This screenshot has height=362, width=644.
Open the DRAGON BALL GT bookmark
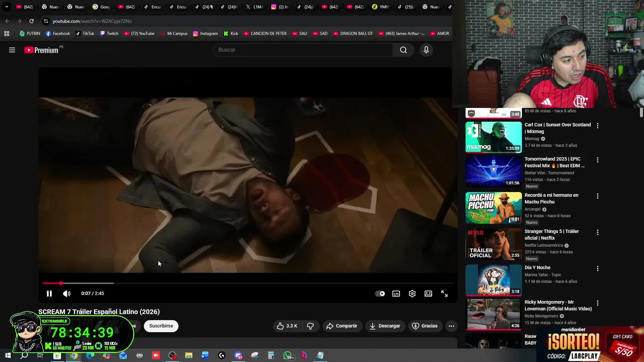pos(353,34)
